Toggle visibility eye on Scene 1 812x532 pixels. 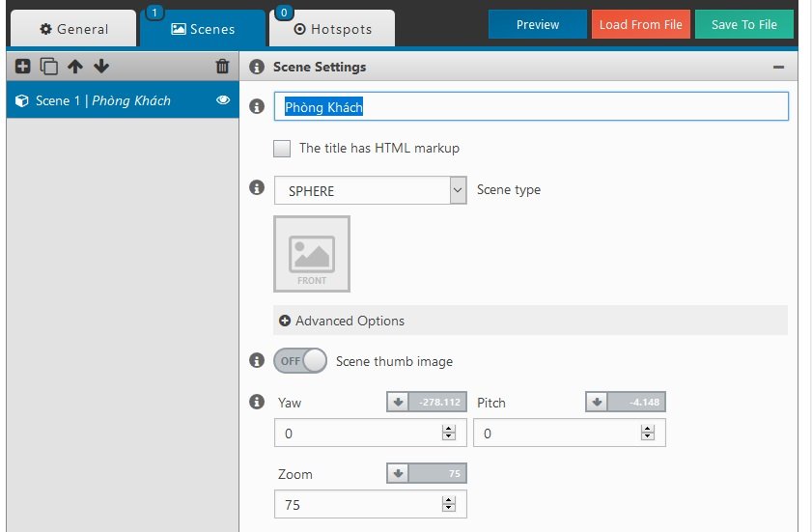coord(223,100)
